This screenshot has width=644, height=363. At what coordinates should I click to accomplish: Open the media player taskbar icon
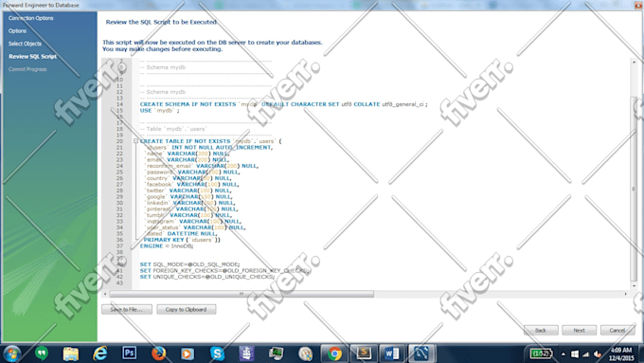click(x=188, y=354)
